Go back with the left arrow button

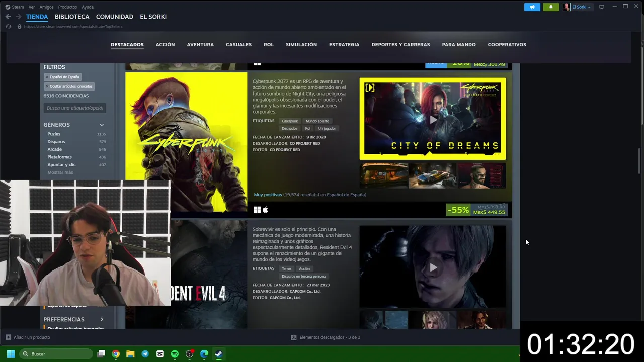click(x=8, y=17)
